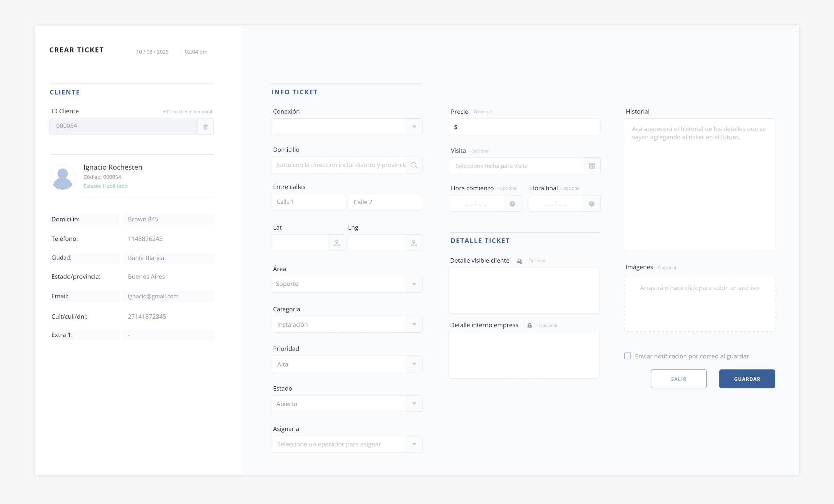This screenshot has width=834, height=504.
Task: Click the Precio input field
Action: click(528, 127)
